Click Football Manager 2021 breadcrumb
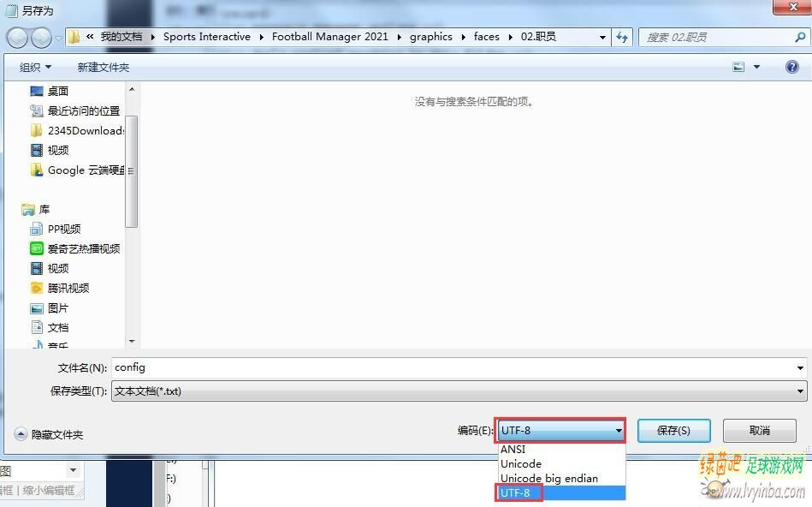This screenshot has height=507, width=812. coord(330,37)
